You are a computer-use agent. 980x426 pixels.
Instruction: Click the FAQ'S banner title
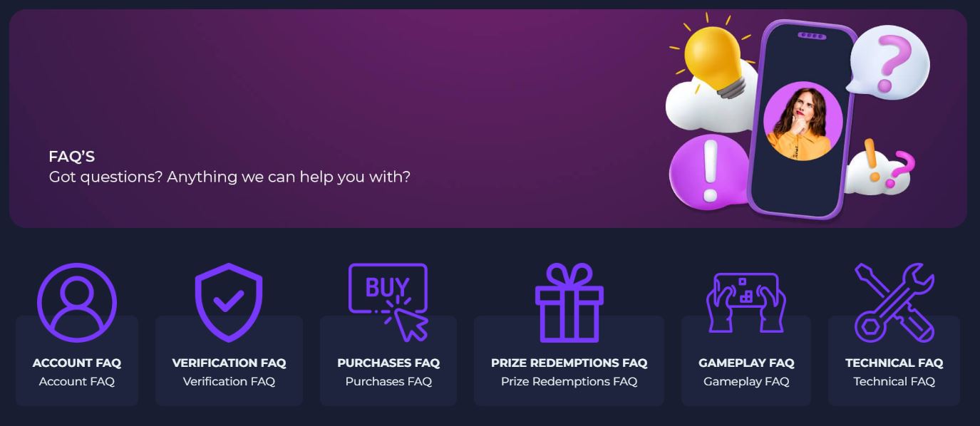[x=71, y=157]
